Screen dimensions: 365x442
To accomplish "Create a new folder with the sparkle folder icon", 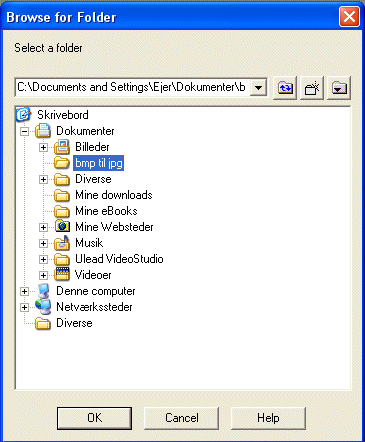I will click(312, 88).
